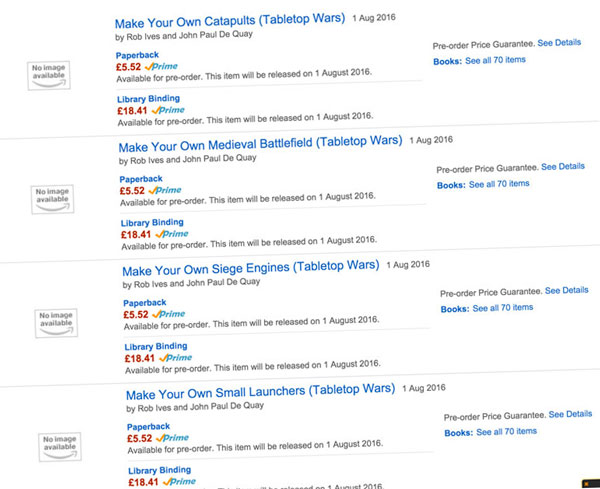Click Prime icon beside Catapults Library Binding price

(168, 110)
